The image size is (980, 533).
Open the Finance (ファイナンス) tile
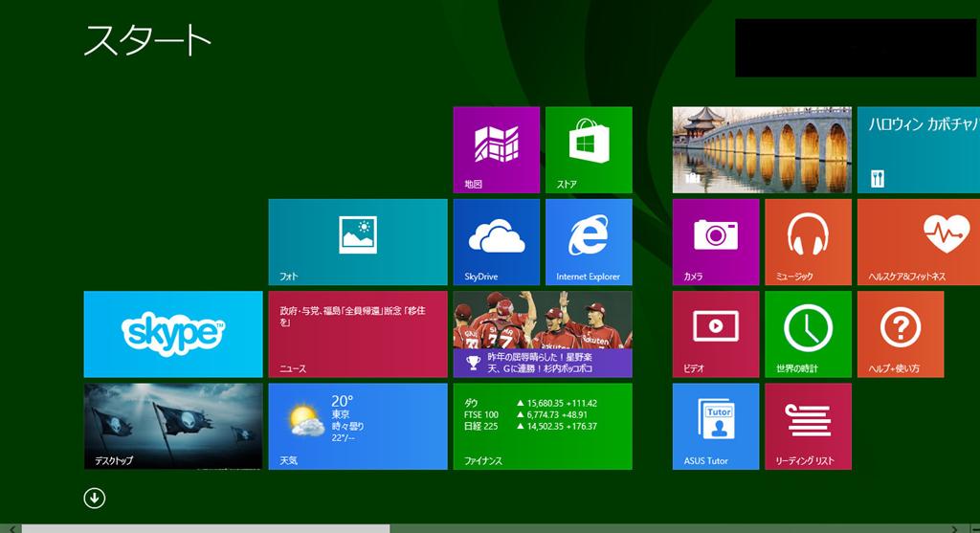click(543, 426)
